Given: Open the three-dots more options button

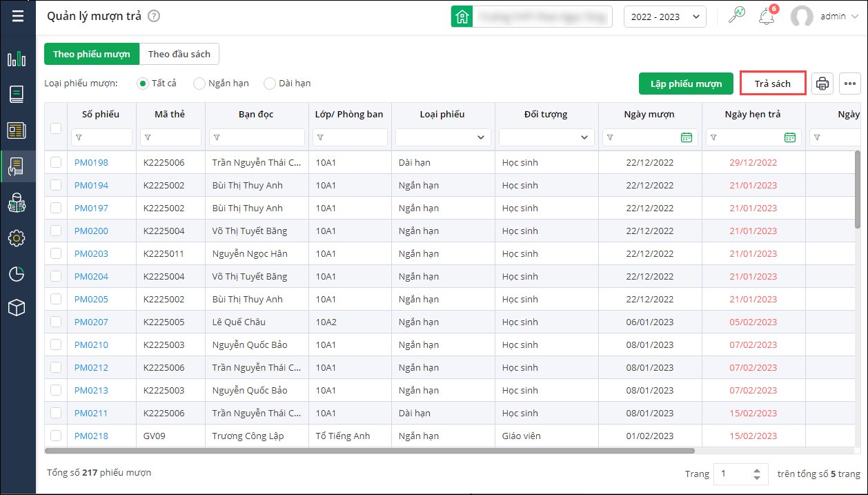Looking at the screenshot, I should click(x=850, y=84).
